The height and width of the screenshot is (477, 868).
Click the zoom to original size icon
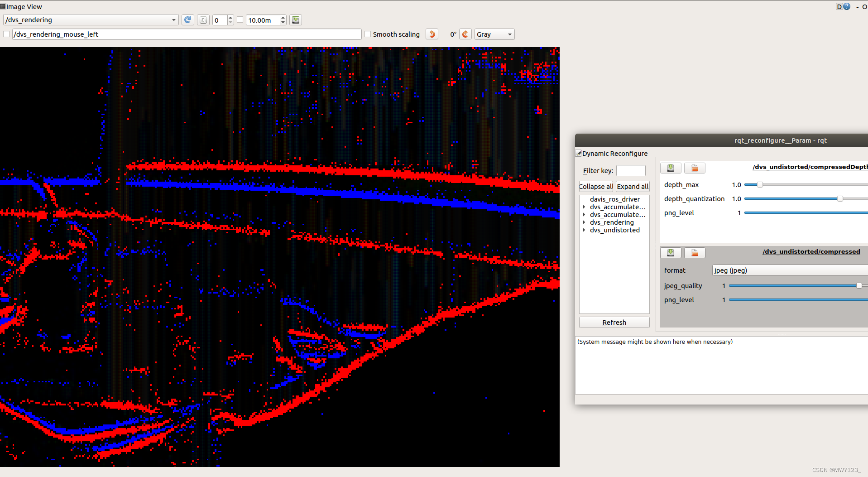point(203,20)
